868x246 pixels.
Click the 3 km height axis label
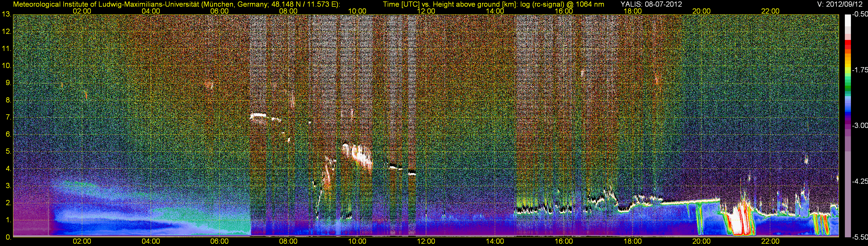point(8,186)
